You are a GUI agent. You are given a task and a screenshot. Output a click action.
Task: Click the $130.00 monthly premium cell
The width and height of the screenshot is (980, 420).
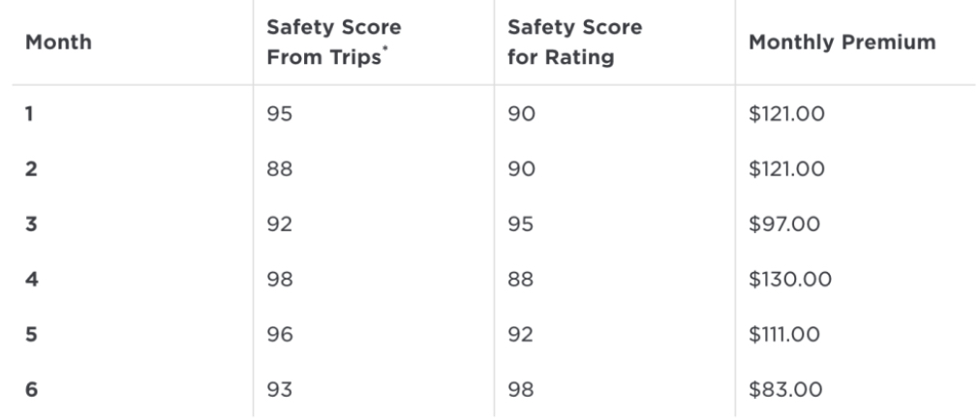click(789, 280)
